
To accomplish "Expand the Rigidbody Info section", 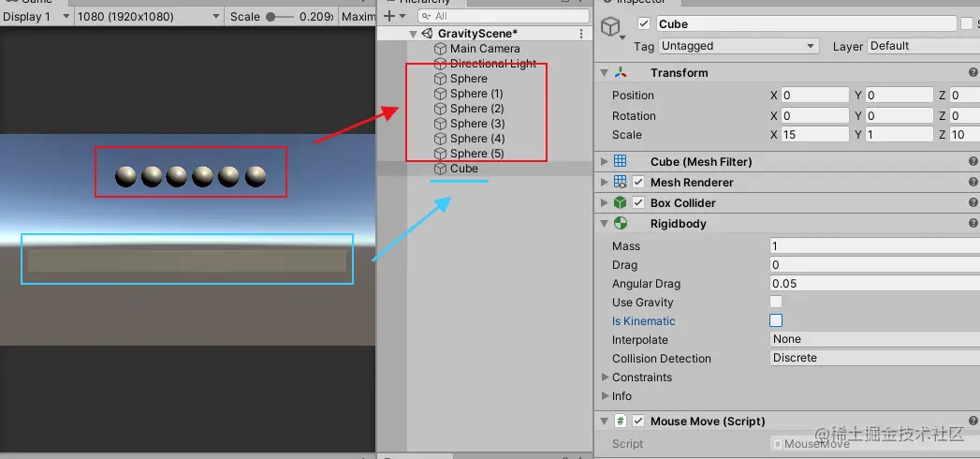I will (x=605, y=396).
